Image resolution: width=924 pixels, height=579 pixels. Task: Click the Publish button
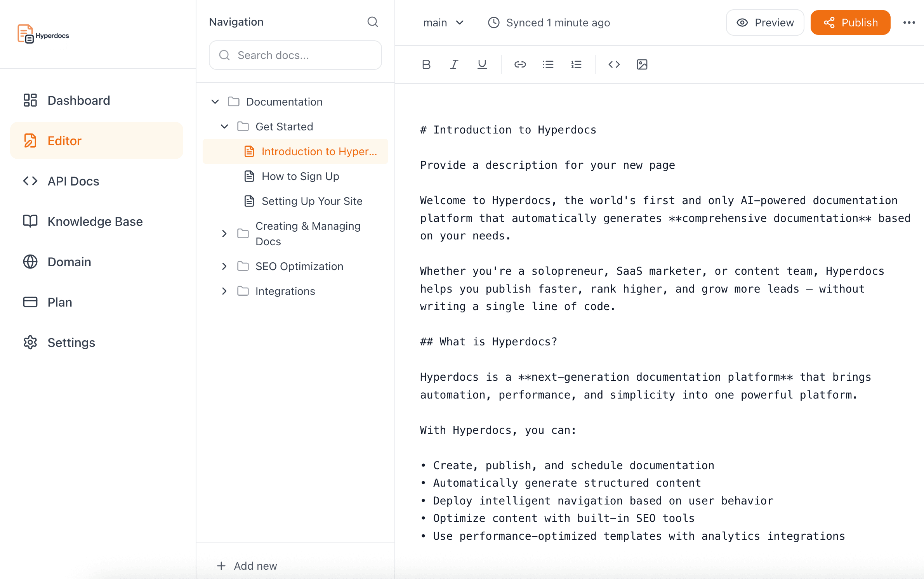coord(850,23)
